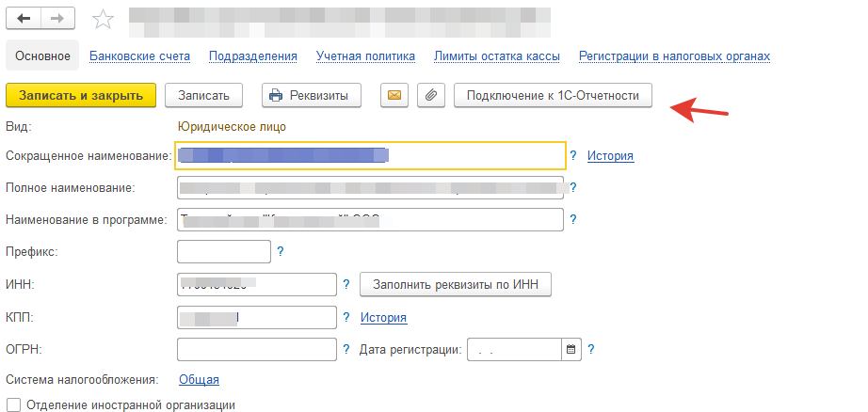Go to Регистрации в налоговых органах
The height and width of the screenshot is (412, 868).
674,55
